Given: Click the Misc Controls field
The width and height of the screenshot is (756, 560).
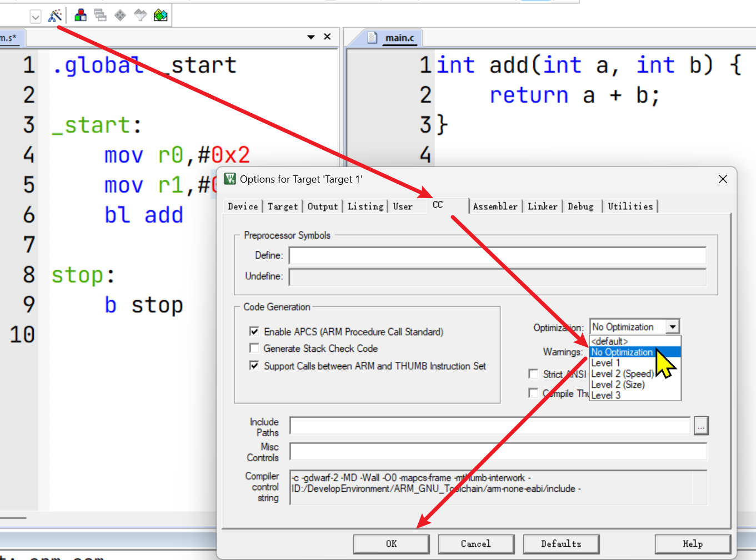Looking at the screenshot, I should tap(498, 451).
